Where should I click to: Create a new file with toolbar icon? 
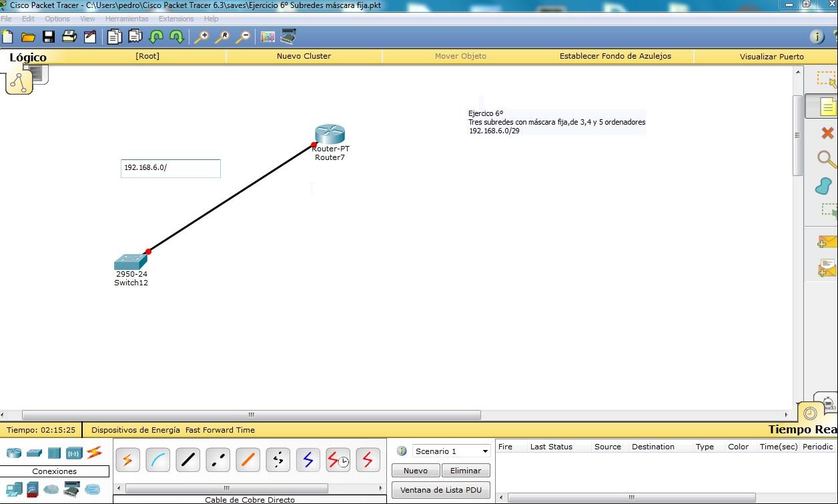click(7, 37)
